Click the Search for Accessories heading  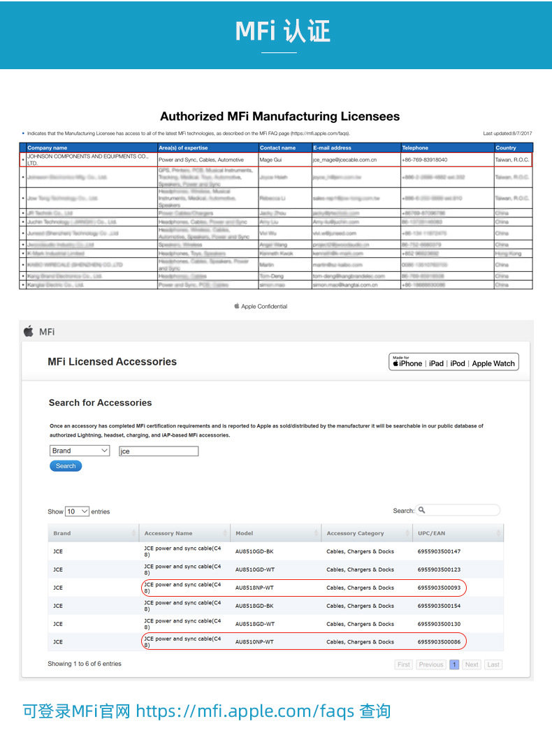pyautogui.click(x=101, y=402)
